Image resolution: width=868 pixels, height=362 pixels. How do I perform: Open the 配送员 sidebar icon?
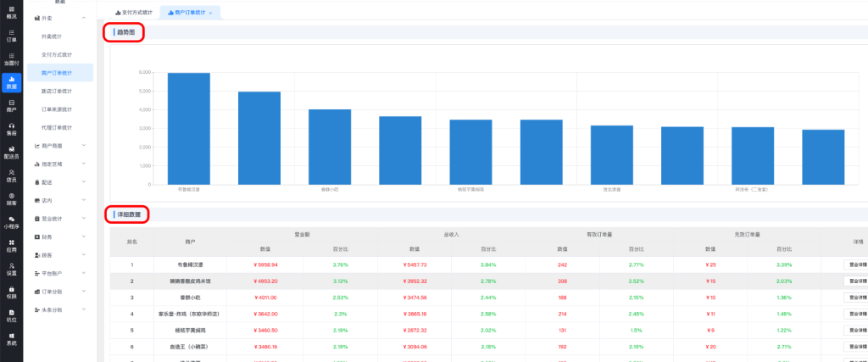pos(11,153)
